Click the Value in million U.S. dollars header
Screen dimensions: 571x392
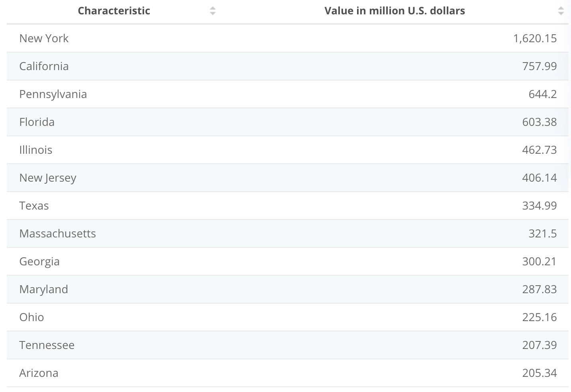point(394,11)
